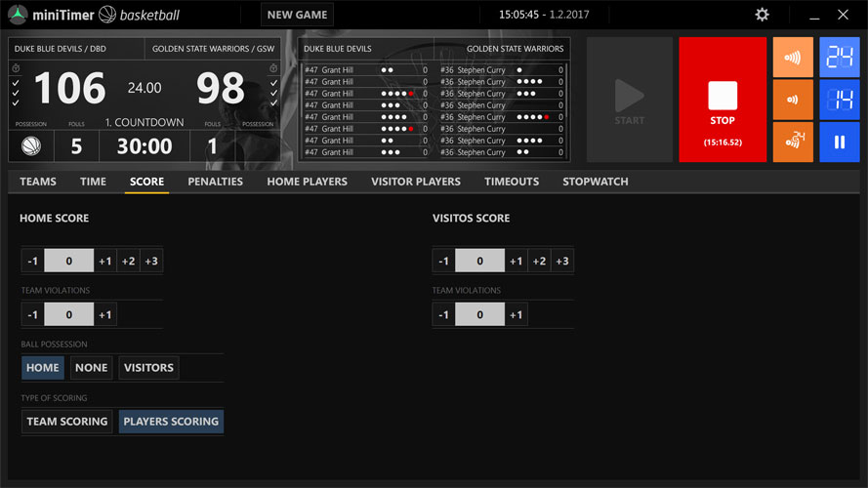Image resolution: width=868 pixels, height=488 pixels.
Task: Click the home score value field
Action: 68,261
